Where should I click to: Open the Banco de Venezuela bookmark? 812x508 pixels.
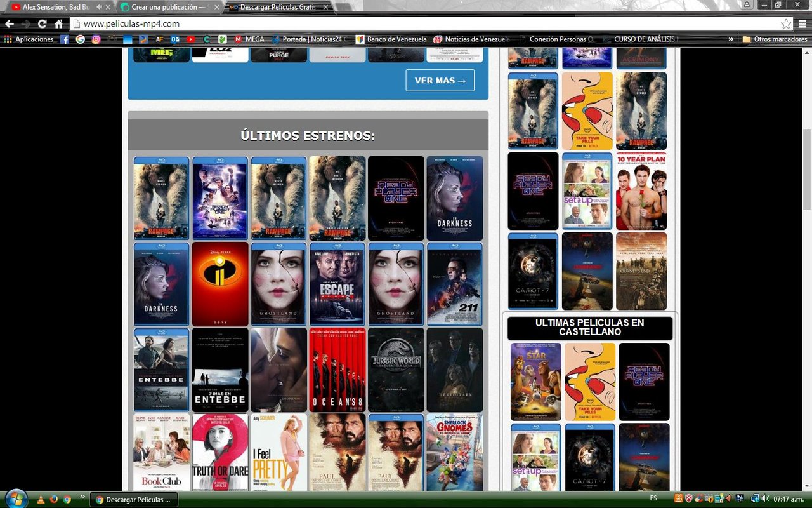pos(391,39)
